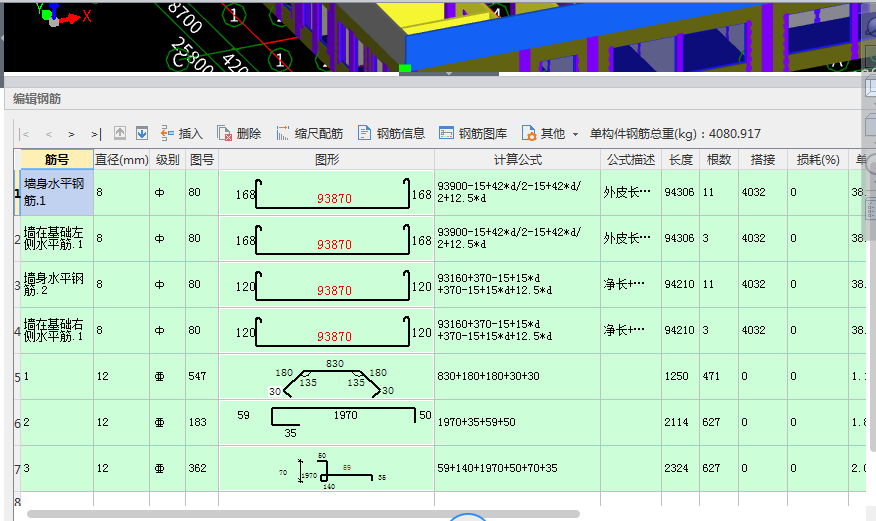Go to next rebar record
The width and height of the screenshot is (876, 521).
(x=72, y=134)
